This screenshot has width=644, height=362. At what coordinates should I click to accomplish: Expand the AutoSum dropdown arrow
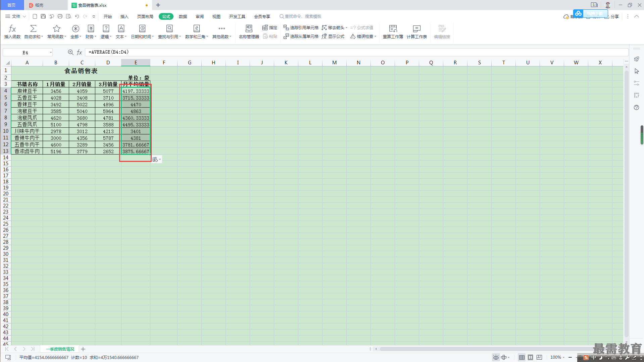[42, 37]
